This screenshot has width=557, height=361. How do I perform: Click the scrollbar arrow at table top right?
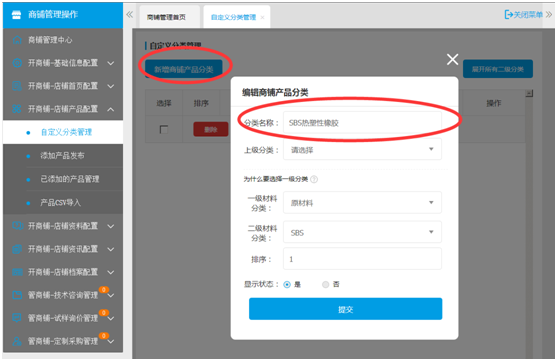point(529,93)
